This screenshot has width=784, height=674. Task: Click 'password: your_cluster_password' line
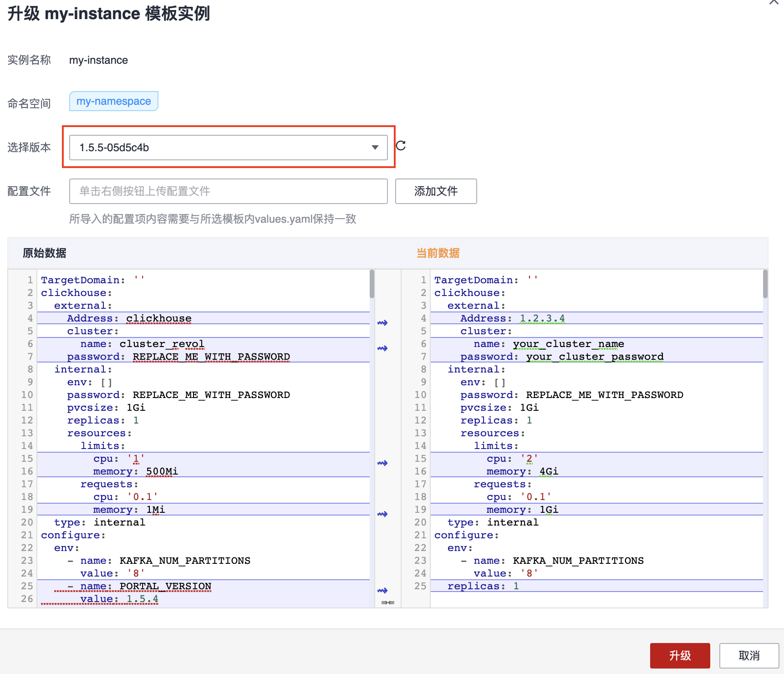tap(562, 357)
